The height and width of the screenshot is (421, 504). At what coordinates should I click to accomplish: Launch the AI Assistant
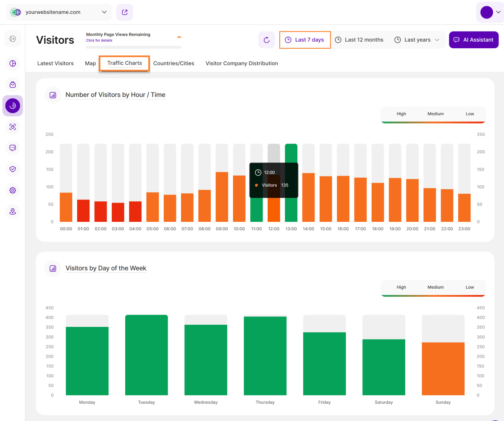(x=474, y=40)
